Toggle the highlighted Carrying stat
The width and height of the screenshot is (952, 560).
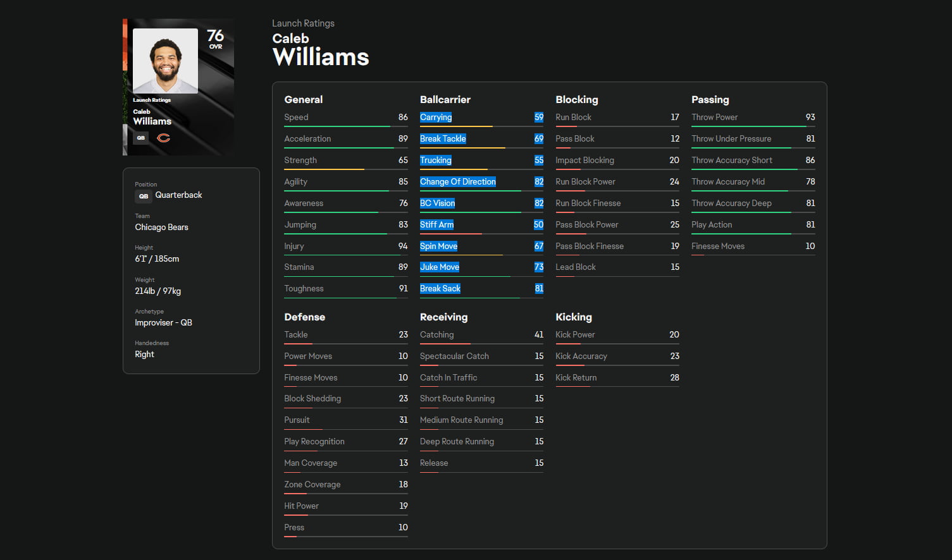click(436, 117)
